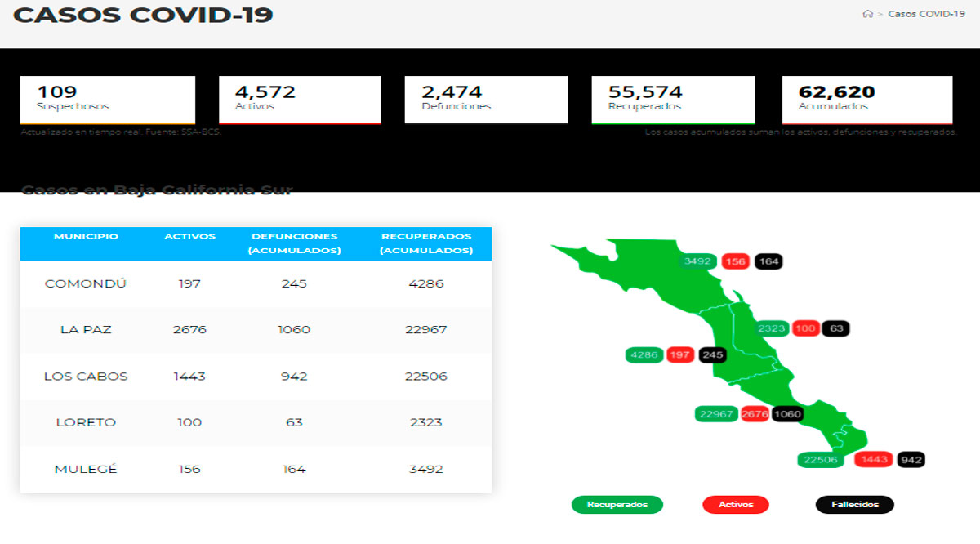Click the green Recuperados legend button
Screen dimensions: 980x544
point(617,505)
